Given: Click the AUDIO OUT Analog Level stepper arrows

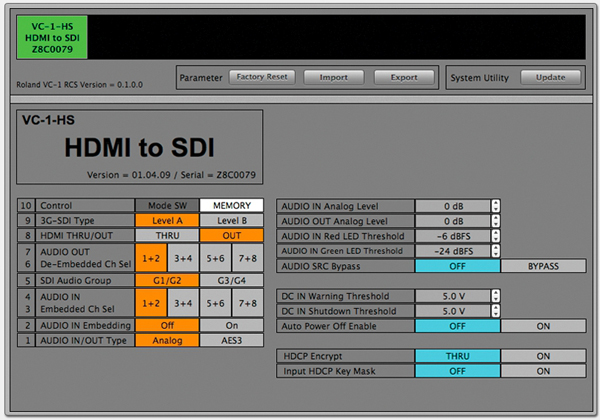Looking at the screenshot, I should tap(496, 221).
